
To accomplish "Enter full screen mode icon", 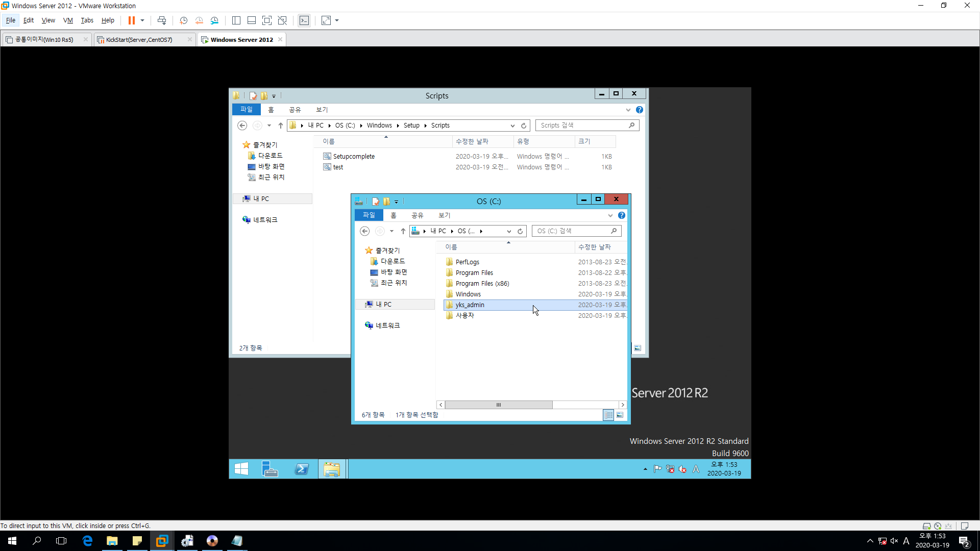I will [x=266, y=20].
